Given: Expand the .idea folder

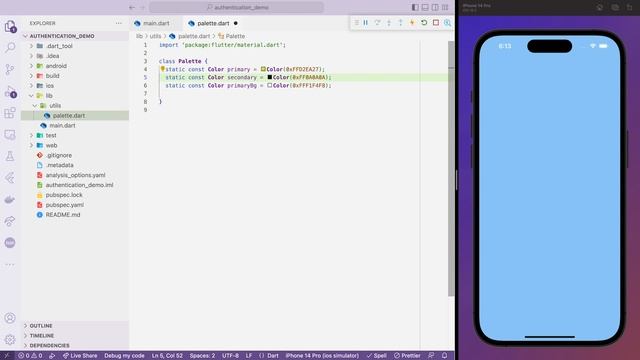Looking at the screenshot, I should [x=31, y=56].
